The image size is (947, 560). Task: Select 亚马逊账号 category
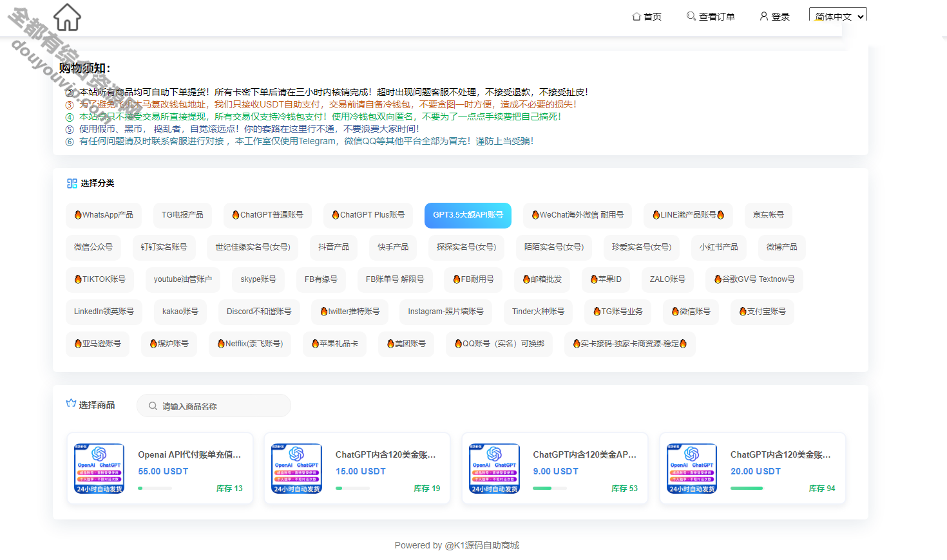[97, 344]
